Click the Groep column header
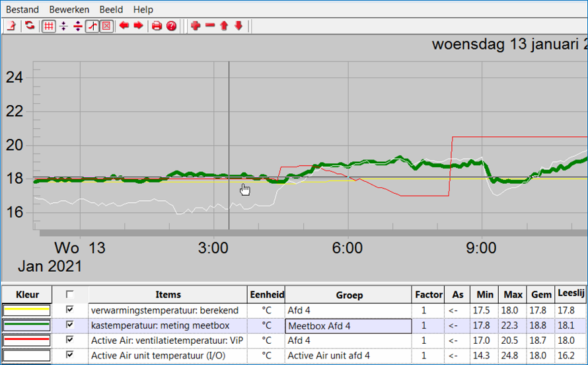588x365 pixels. [349, 295]
